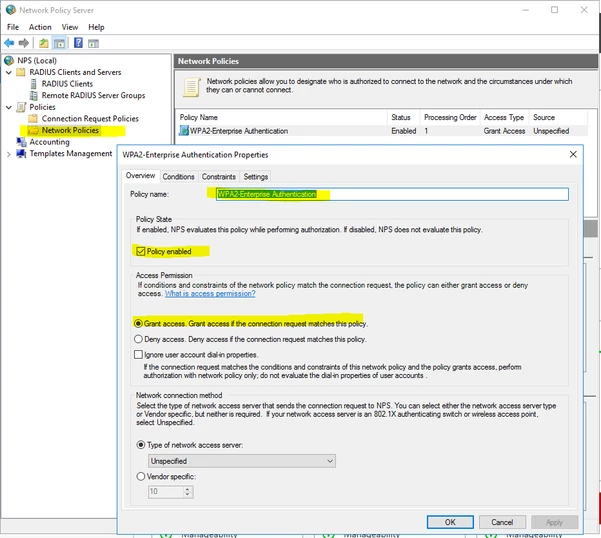Click the Policy Name column header
The width and height of the screenshot is (601, 538).
click(281, 117)
